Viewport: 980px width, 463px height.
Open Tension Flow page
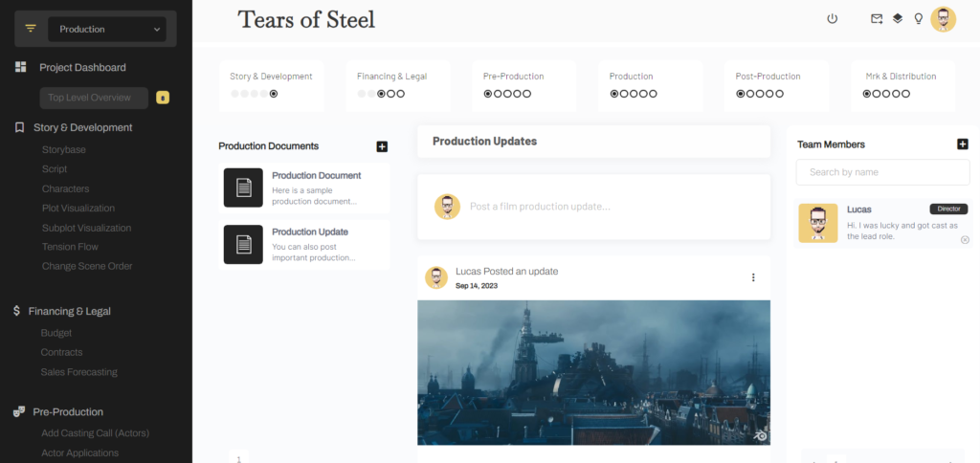70,247
